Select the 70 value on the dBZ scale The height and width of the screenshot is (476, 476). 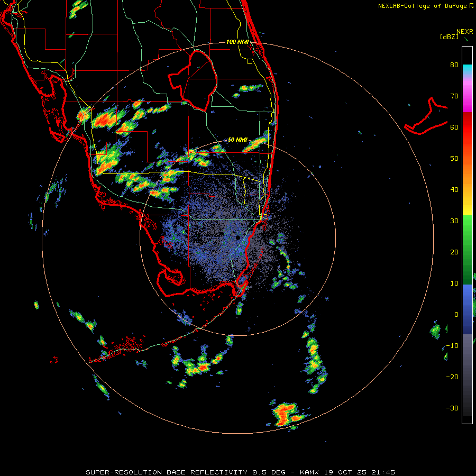[454, 96]
